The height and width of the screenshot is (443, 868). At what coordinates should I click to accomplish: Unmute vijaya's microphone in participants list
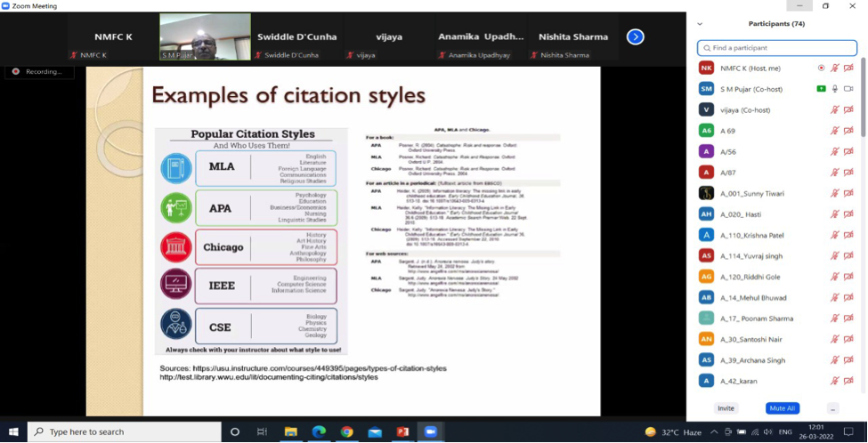835,110
